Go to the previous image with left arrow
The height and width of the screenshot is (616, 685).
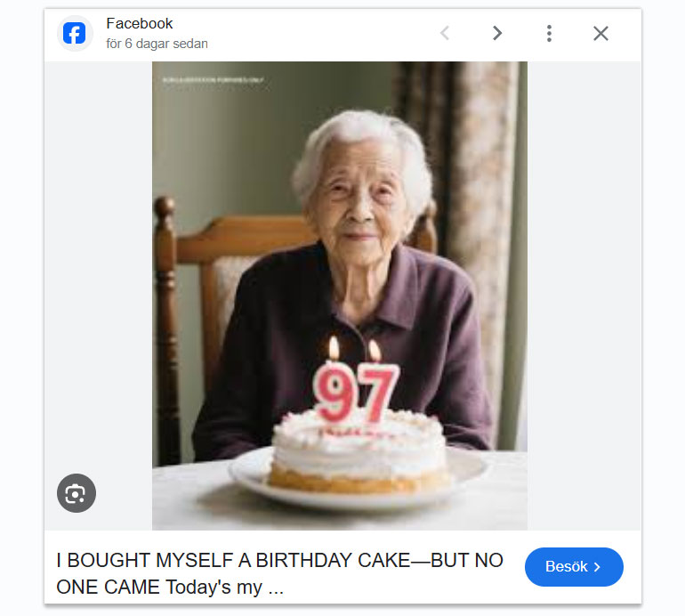coord(445,34)
